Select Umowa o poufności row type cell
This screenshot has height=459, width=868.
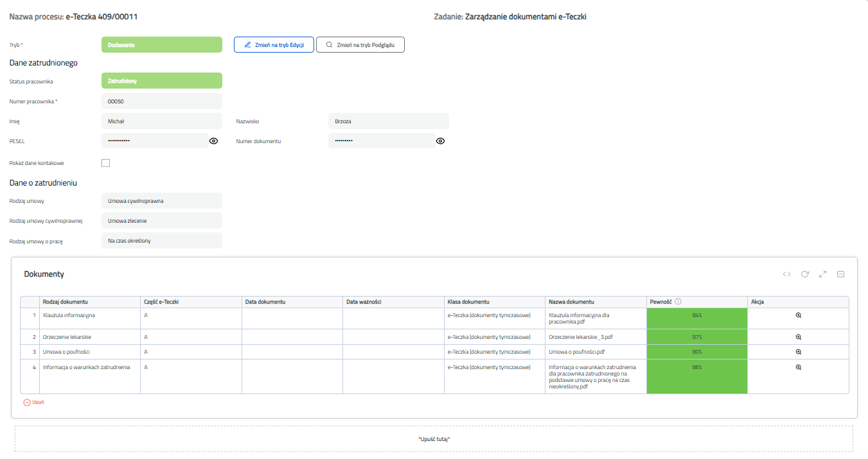click(90, 352)
